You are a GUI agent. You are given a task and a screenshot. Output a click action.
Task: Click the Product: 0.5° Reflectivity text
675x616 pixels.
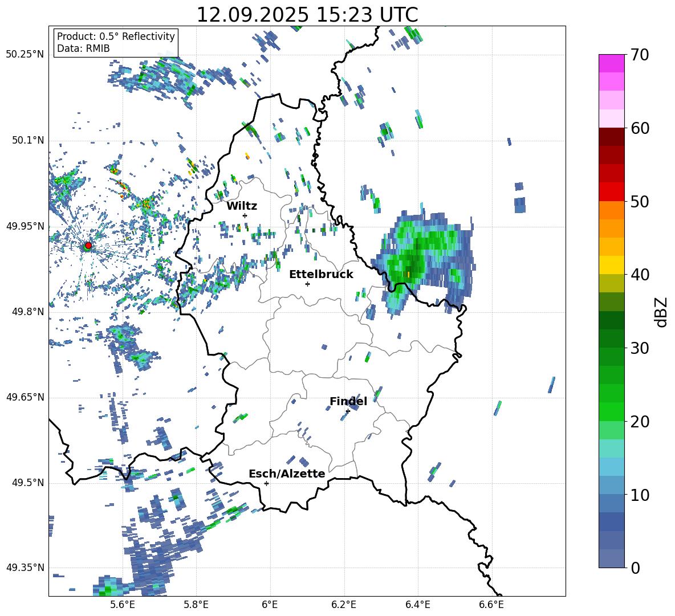click(116, 36)
